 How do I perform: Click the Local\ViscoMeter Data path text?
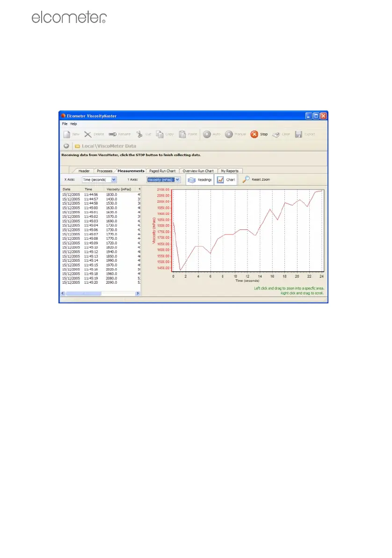[109, 146]
